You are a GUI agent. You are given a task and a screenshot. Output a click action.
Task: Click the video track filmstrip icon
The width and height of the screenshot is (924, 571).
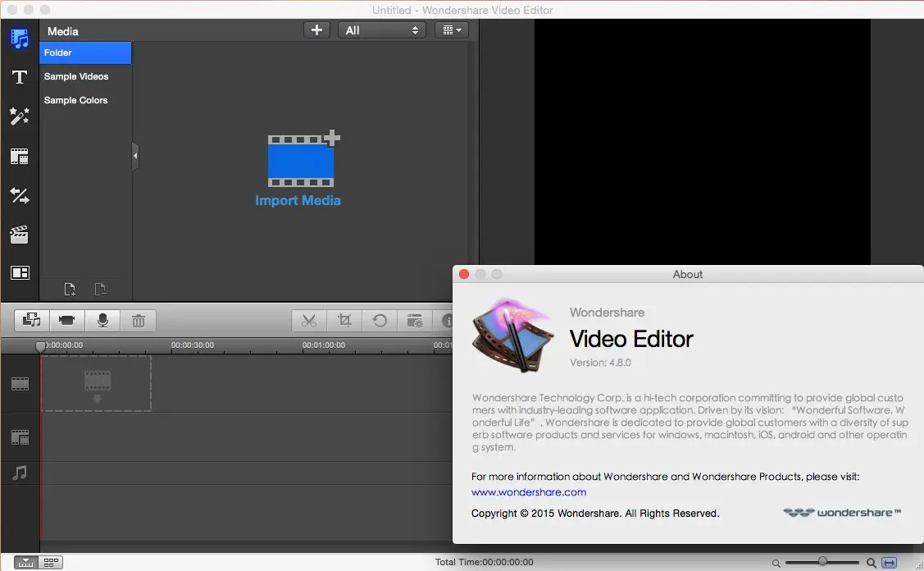click(20, 384)
